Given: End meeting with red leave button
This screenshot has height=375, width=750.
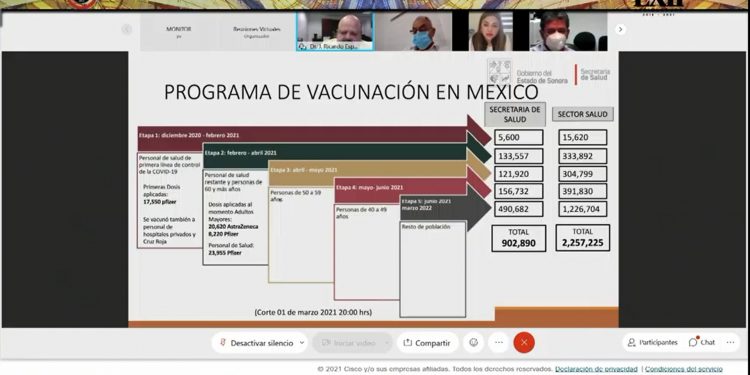Looking at the screenshot, I should [x=524, y=342].
